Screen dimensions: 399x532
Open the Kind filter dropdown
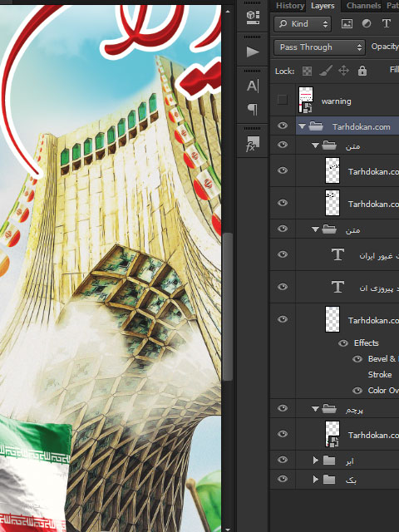pyautogui.click(x=303, y=24)
